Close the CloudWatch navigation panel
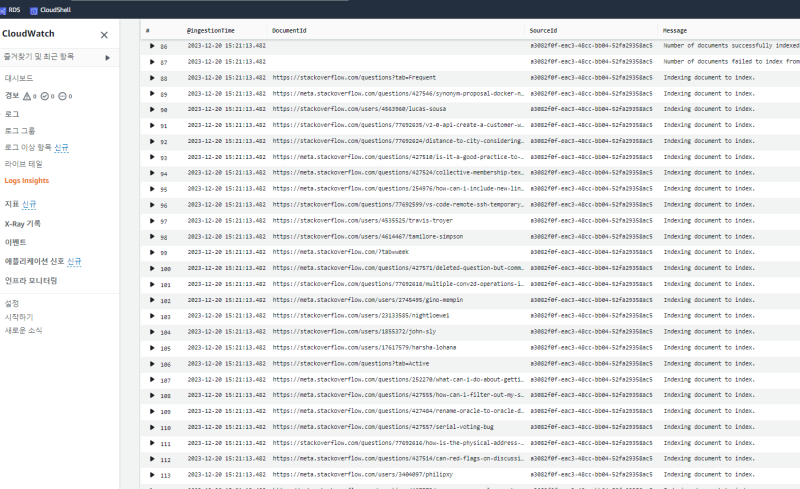Image resolution: width=800 pixels, height=489 pixels. coord(104,35)
